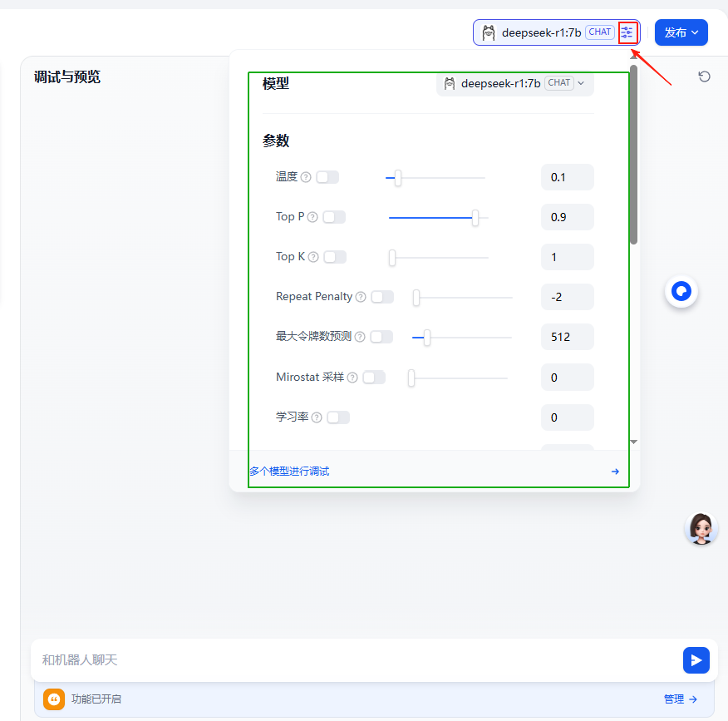Open the floating blue chat assistant icon
This screenshot has height=721, width=728.
point(681,291)
